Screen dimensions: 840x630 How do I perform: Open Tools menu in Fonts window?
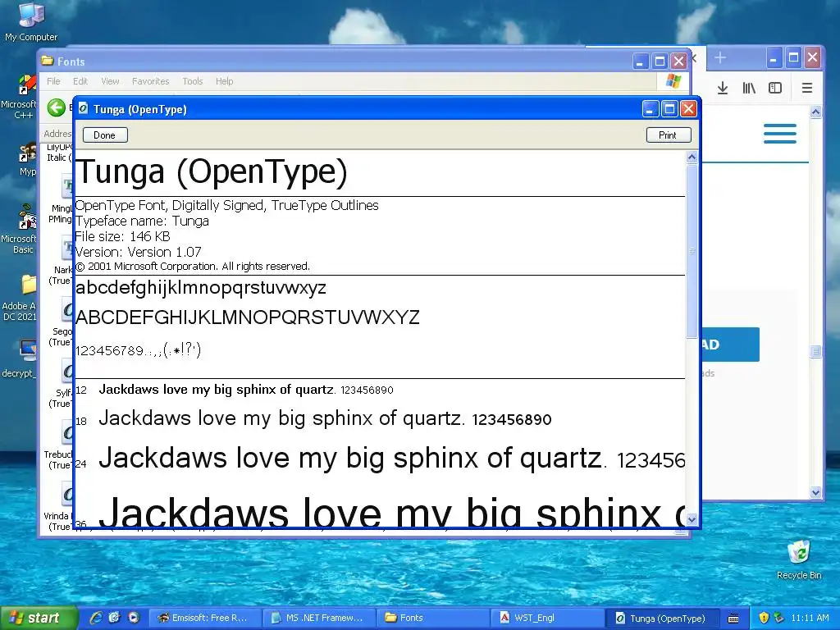[192, 81]
